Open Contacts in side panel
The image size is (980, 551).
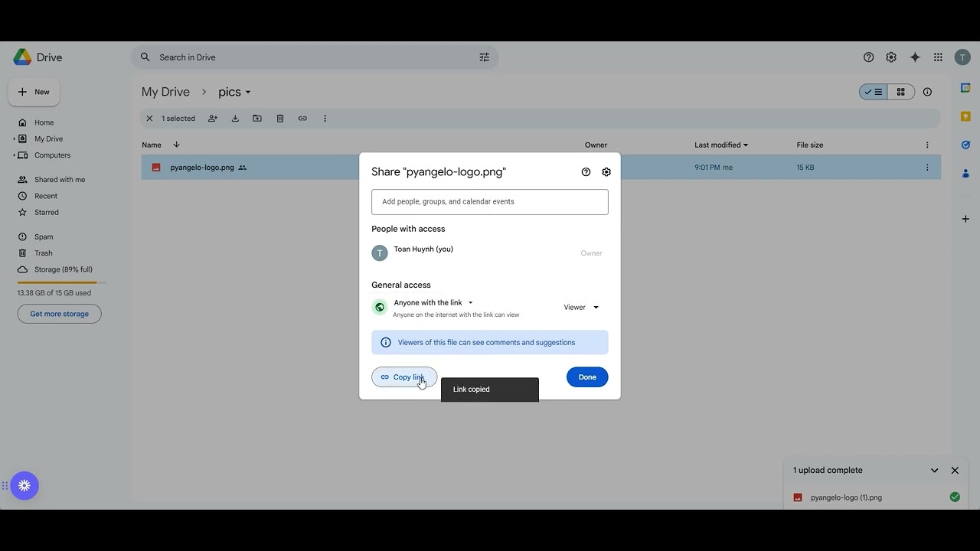click(965, 173)
